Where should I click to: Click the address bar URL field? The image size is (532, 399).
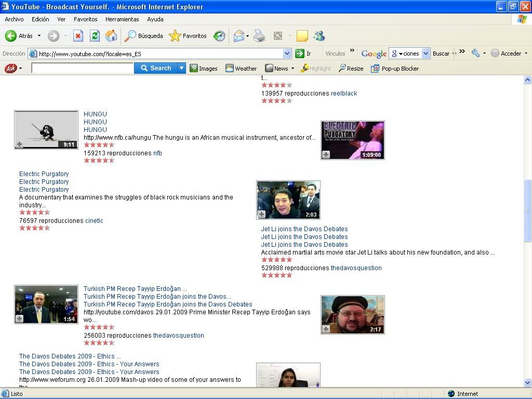pyautogui.click(x=156, y=54)
